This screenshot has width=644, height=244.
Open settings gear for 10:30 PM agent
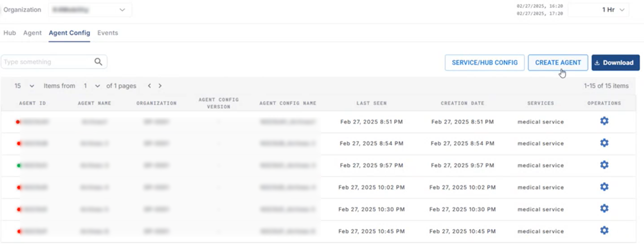click(x=604, y=208)
